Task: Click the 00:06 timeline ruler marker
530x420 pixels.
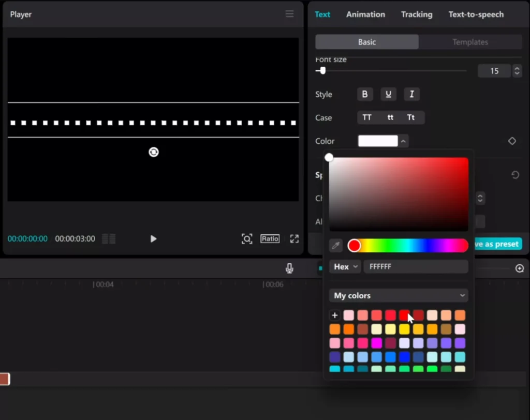Action: (273, 284)
